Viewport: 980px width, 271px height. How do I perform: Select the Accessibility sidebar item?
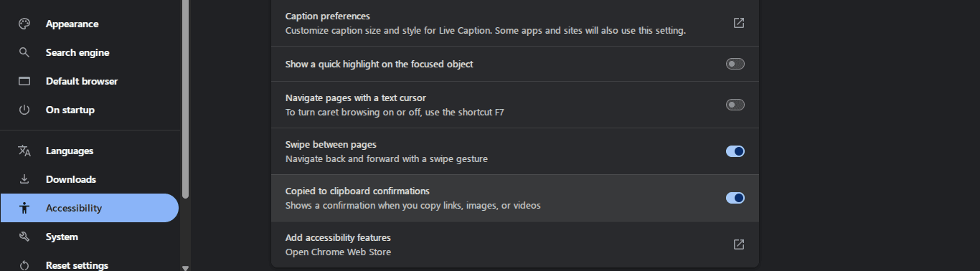pos(89,208)
